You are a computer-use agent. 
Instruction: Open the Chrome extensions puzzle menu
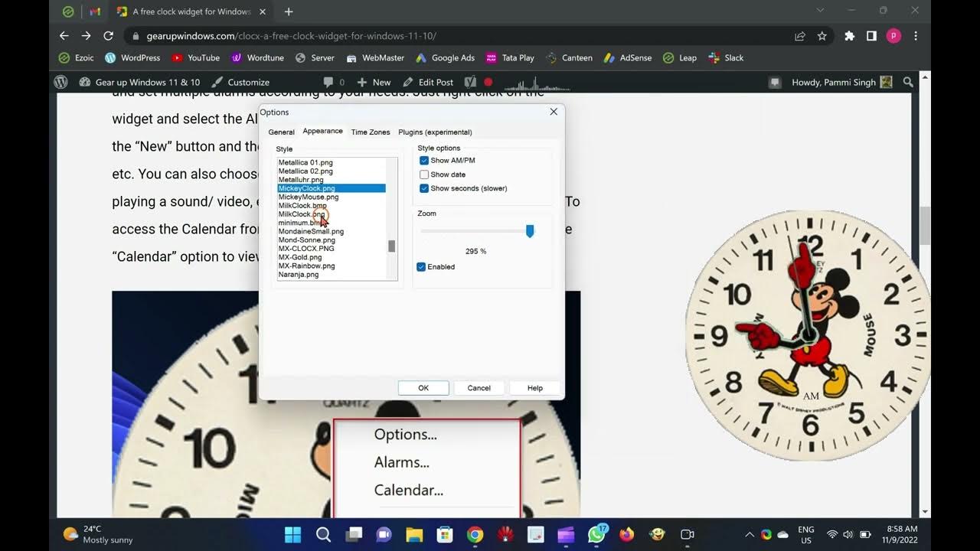point(849,36)
